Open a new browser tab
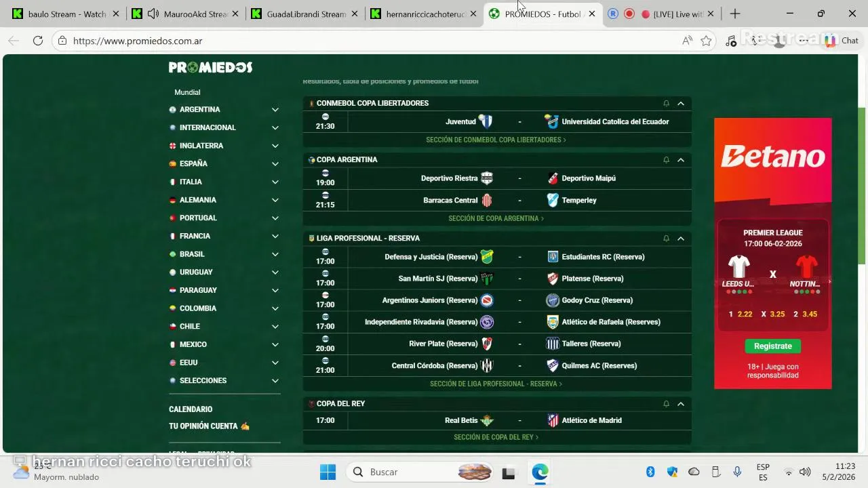 [x=735, y=14]
